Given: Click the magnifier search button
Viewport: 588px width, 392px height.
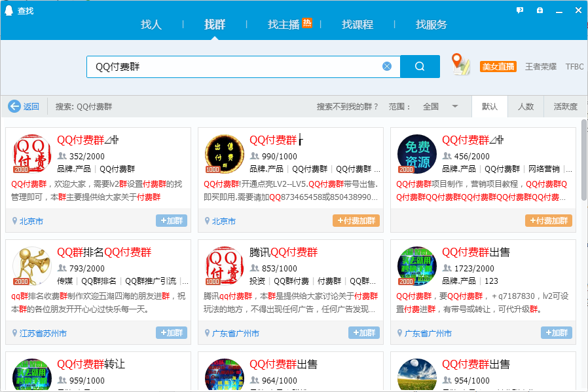Looking at the screenshot, I should pyautogui.click(x=420, y=66).
